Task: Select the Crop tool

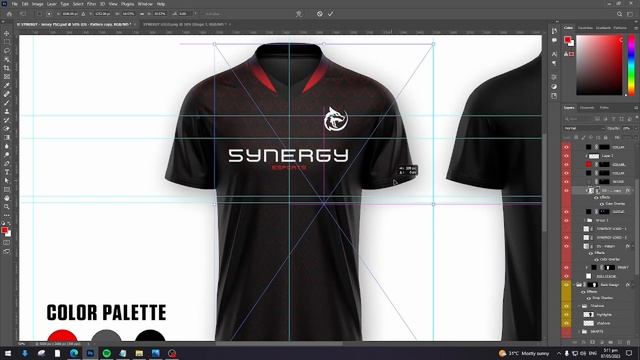Action: click(7, 68)
